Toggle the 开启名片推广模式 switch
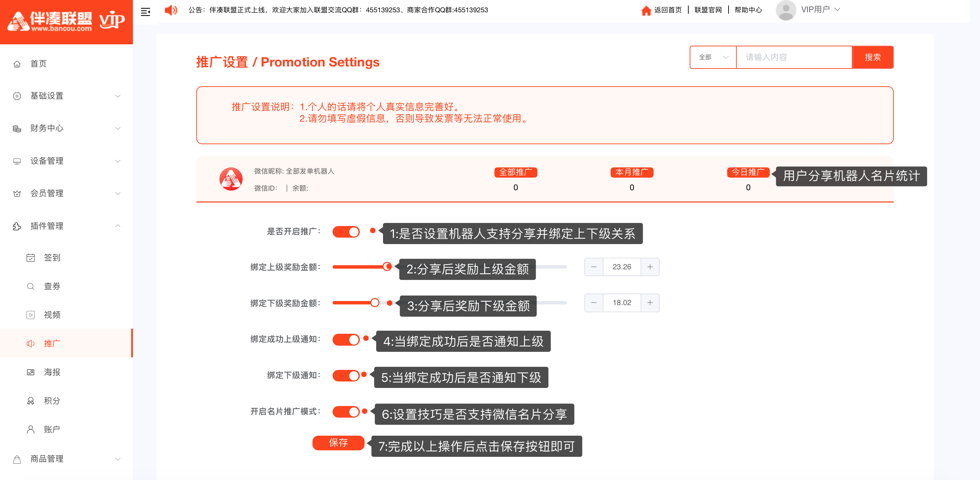The height and width of the screenshot is (480, 980). pos(346,412)
